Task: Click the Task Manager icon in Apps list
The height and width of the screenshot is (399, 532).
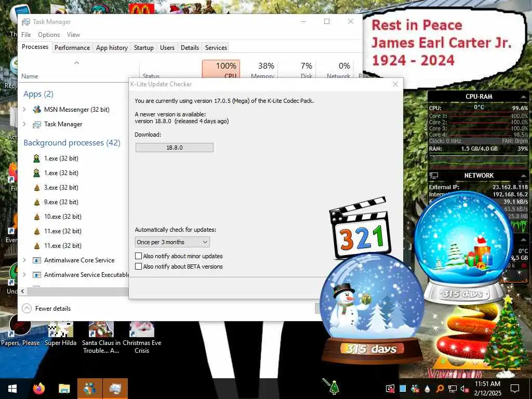Action: tap(37, 124)
